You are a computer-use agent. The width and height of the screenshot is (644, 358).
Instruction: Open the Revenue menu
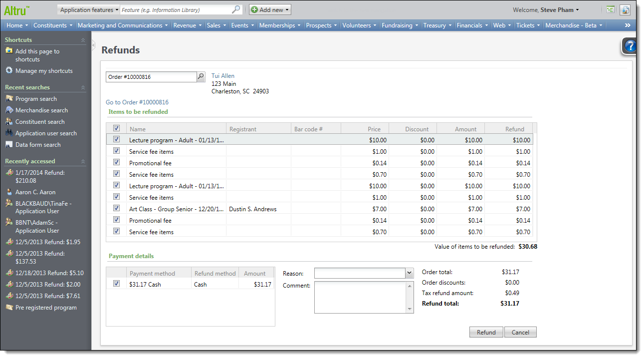[187, 25]
